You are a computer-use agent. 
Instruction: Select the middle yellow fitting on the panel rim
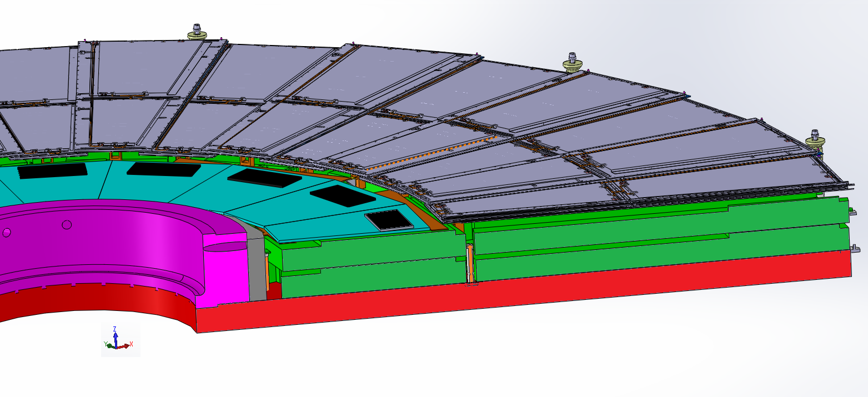[571, 62]
